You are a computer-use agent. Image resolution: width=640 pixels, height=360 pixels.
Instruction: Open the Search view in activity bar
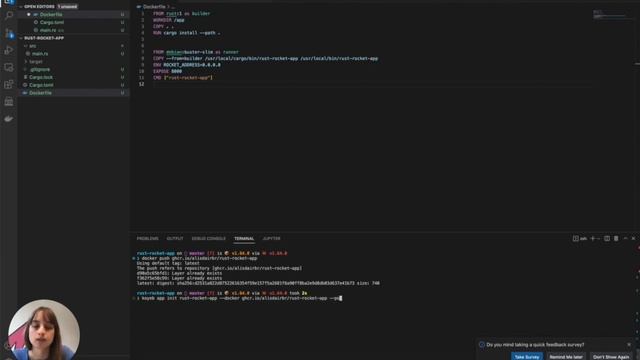tap(9, 16)
